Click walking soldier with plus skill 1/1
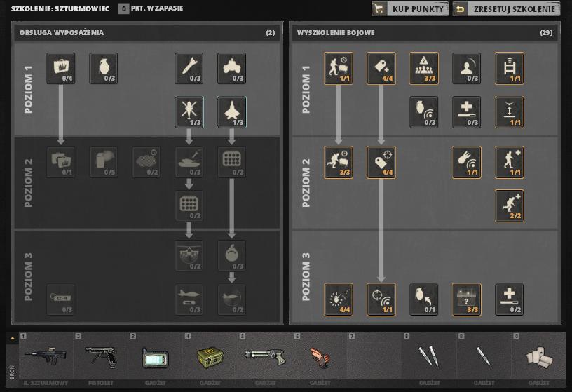Image resolution: width=572 pixels, height=392 pixels. coord(510,163)
